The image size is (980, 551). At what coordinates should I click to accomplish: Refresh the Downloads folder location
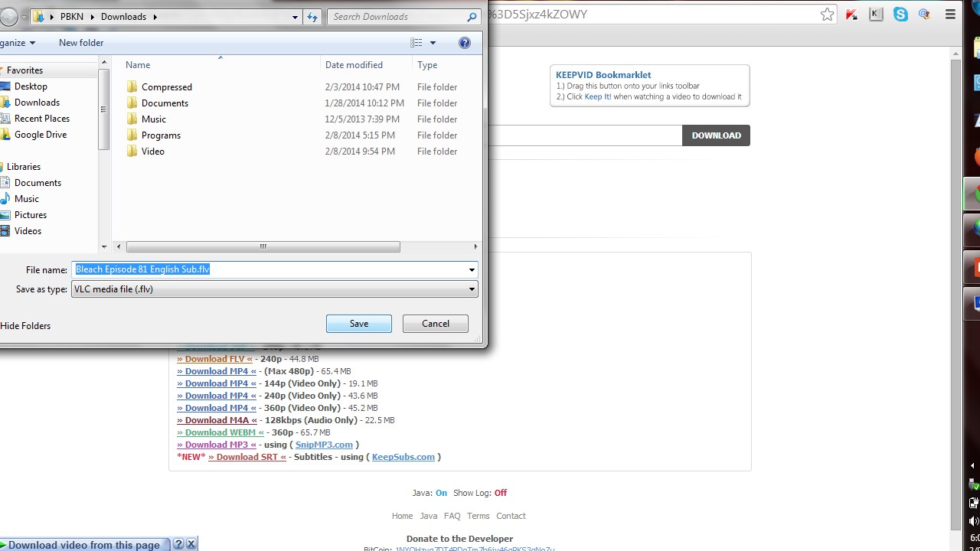click(312, 17)
